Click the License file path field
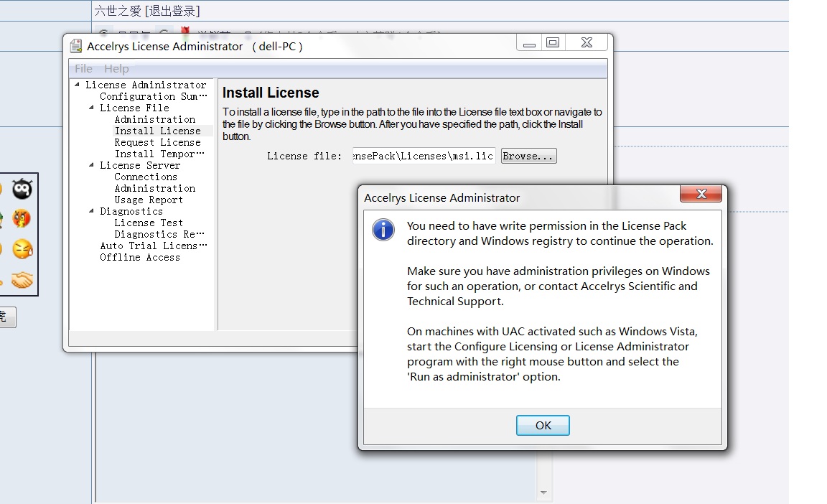The height and width of the screenshot is (504, 827). pos(424,156)
